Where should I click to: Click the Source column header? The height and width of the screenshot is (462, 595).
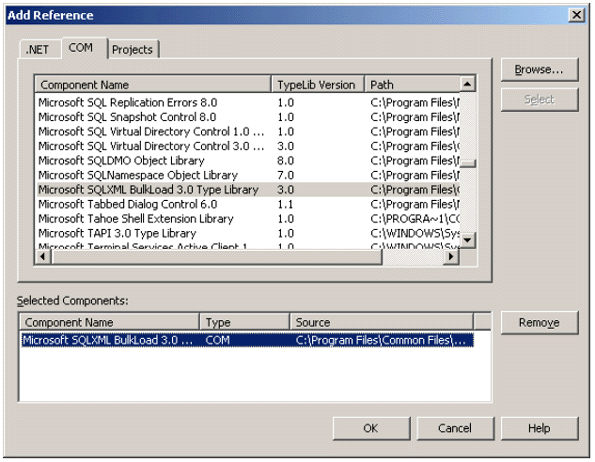point(381,322)
